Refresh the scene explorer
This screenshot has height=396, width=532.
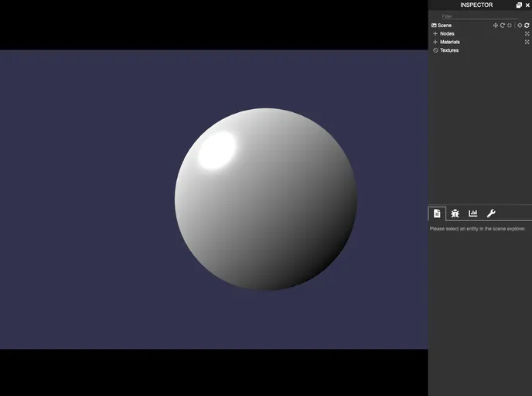[527, 26]
